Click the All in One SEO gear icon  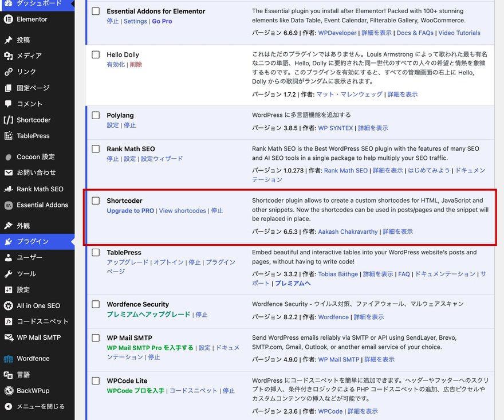[9, 306]
